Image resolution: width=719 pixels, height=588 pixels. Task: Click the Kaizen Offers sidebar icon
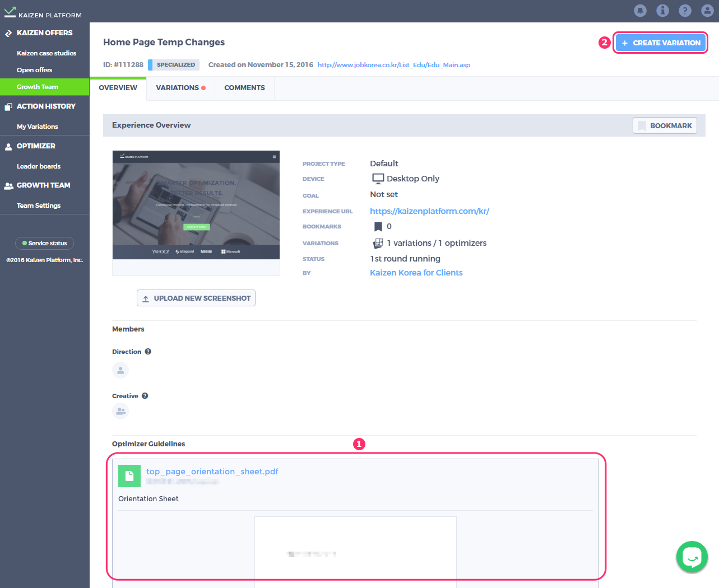click(8, 34)
